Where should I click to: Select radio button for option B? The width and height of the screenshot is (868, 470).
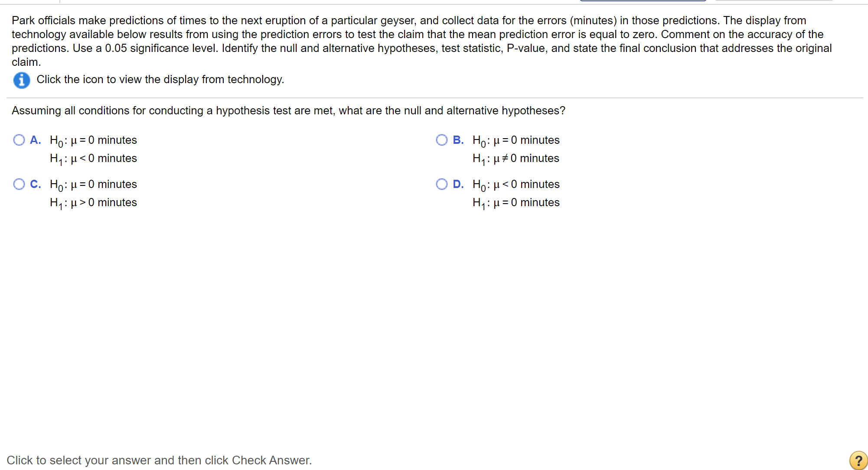point(441,140)
